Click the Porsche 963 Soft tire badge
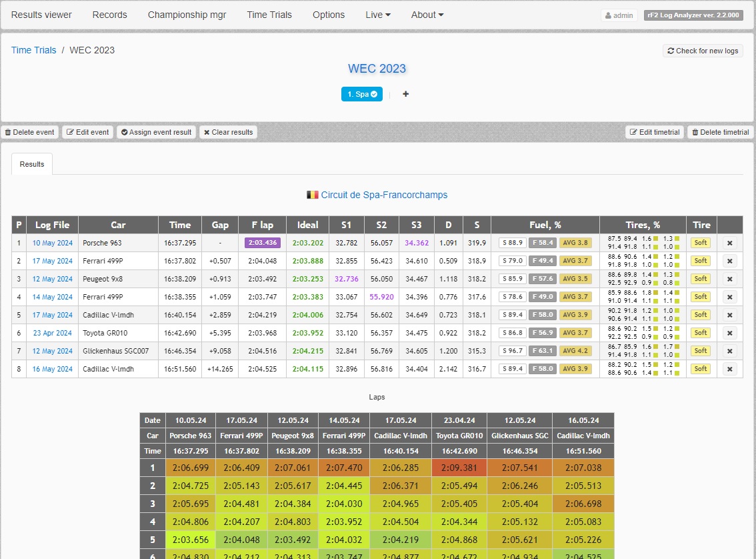 point(701,243)
